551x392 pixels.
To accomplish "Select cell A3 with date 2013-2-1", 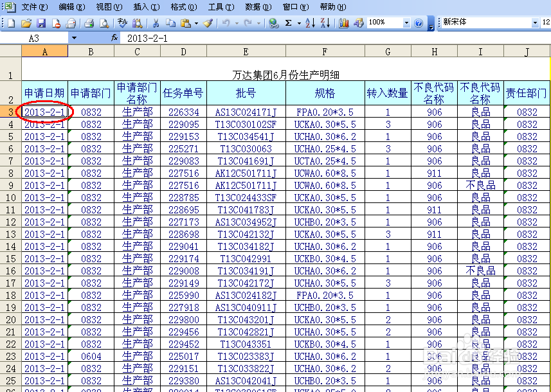I will pos(44,112).
